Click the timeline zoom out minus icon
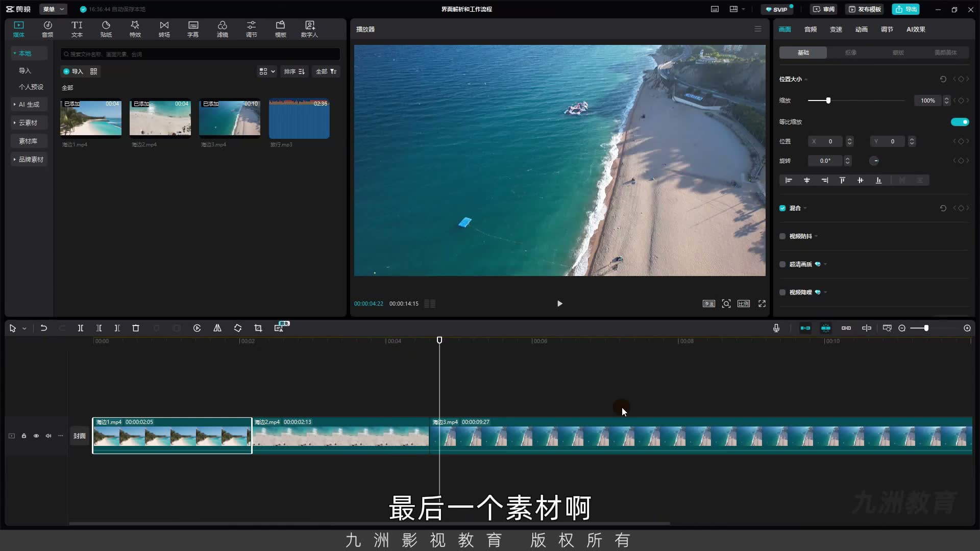 click(902, 328)
